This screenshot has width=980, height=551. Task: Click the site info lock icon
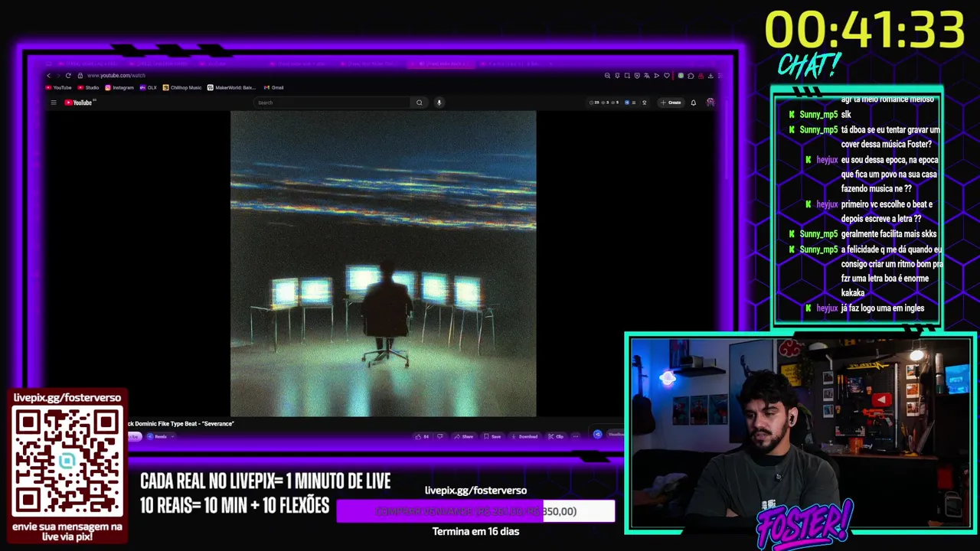pos(80,76)
